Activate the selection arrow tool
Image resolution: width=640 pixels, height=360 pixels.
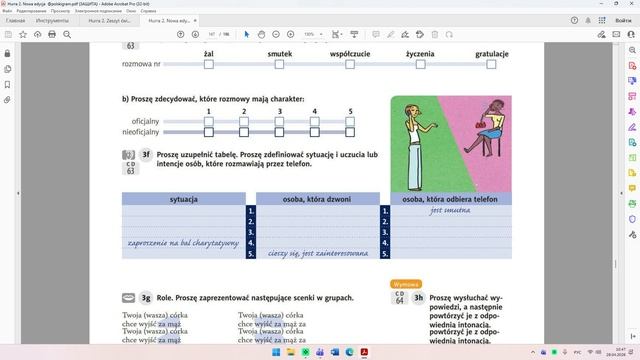click(x=247, y=35)
